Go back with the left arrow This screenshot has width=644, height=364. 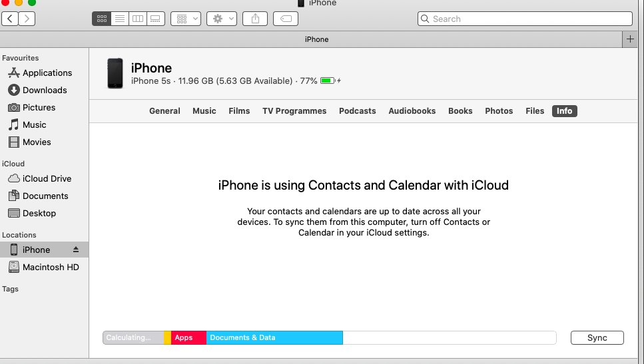(10, 19)
